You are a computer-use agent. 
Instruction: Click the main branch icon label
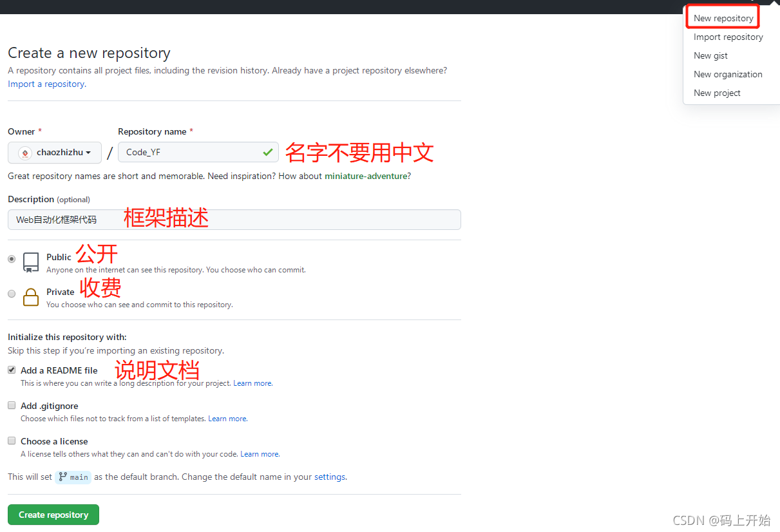pos(72,477)
